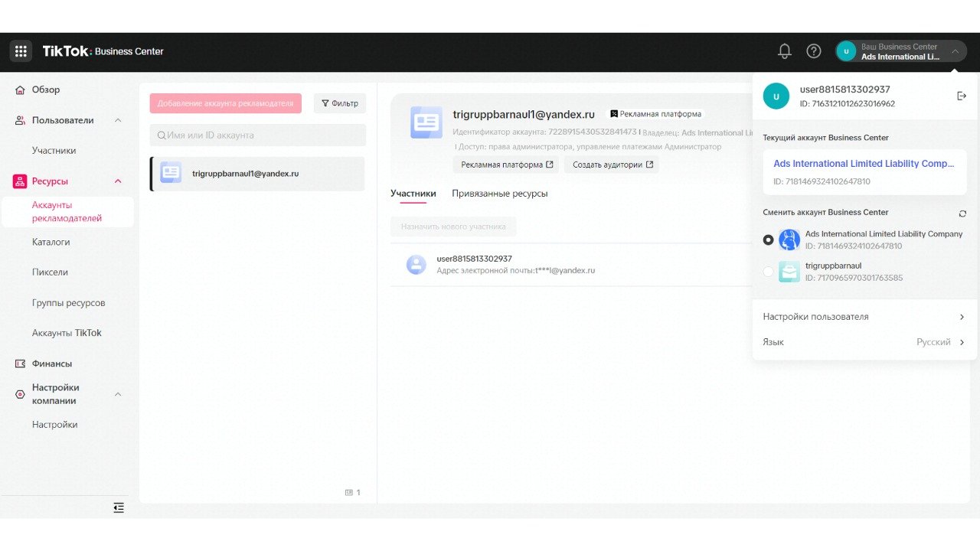Expand Настройки пользователя via its chevron
980x551 pixels.
tap(962, 317)
